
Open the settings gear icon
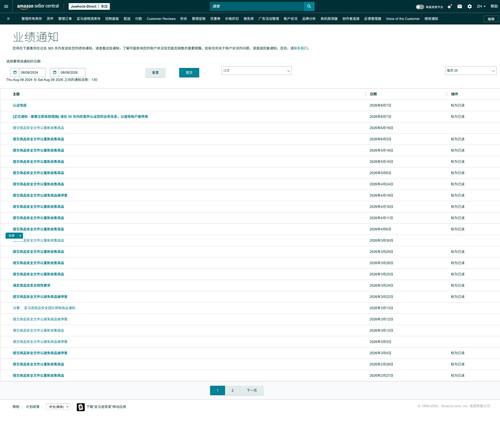[x=470, y=6]
